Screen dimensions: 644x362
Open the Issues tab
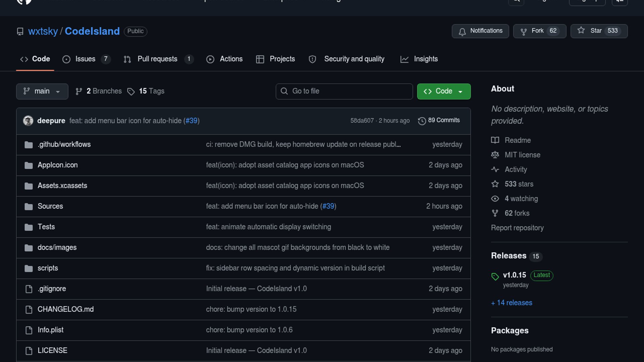[85, 59]
